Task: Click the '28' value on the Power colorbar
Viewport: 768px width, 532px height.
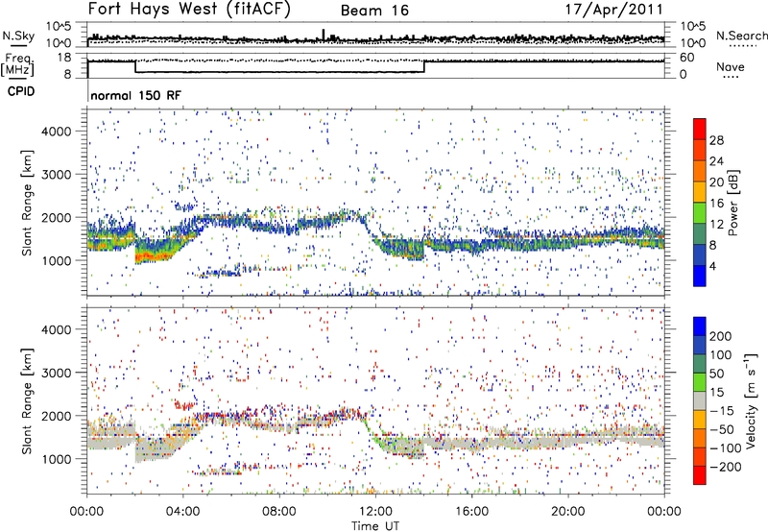Action: 716,140
